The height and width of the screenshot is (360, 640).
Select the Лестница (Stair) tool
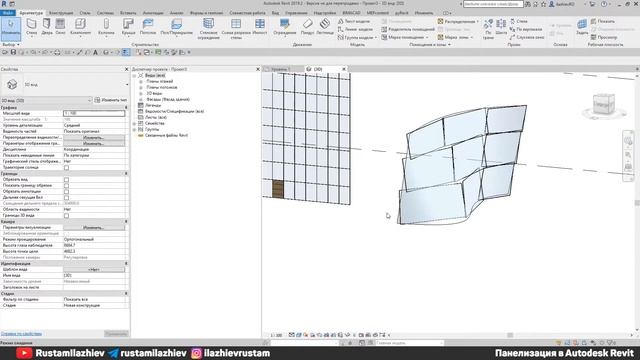[324, 27]
